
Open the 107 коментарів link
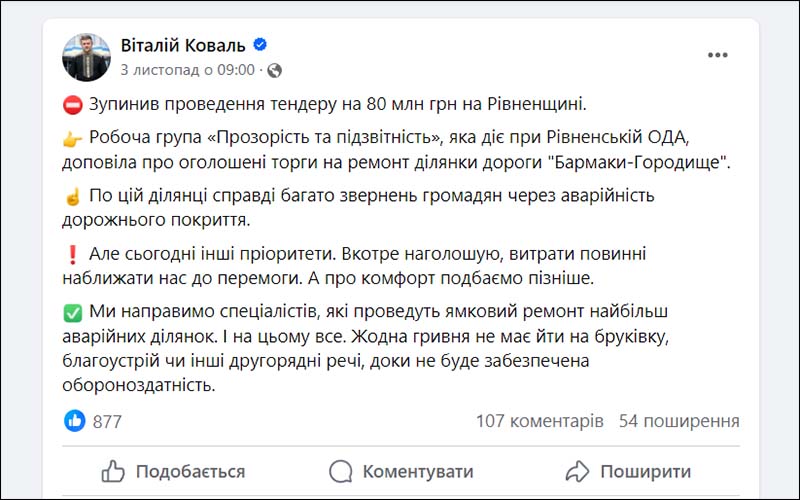click(540, 421)
